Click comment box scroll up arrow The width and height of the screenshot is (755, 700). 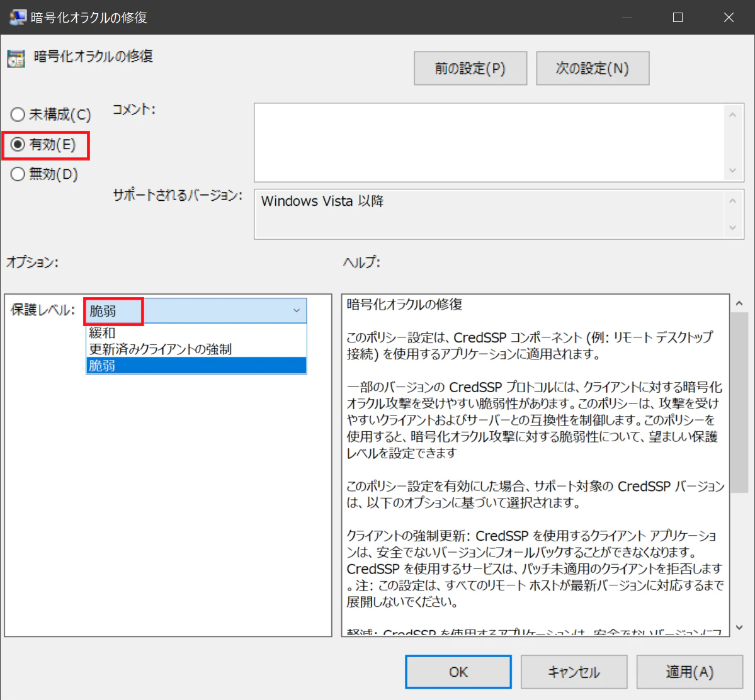(732, 115)
